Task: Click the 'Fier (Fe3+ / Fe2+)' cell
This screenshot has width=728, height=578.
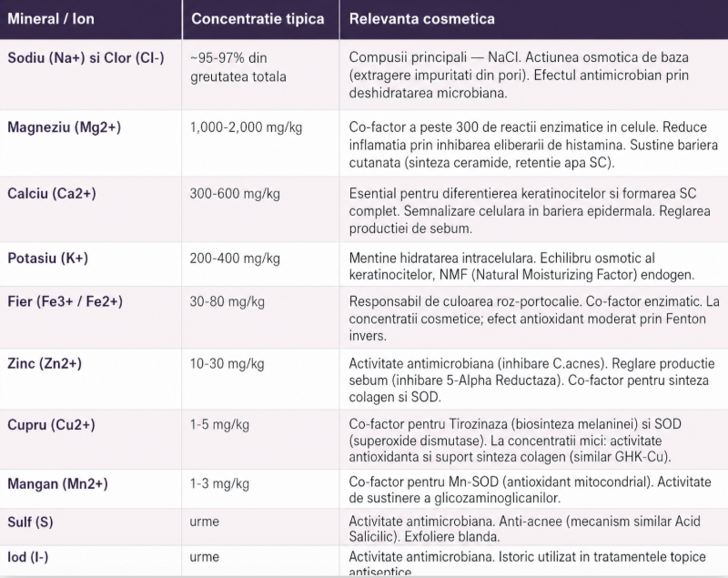Action: point(65,301)
